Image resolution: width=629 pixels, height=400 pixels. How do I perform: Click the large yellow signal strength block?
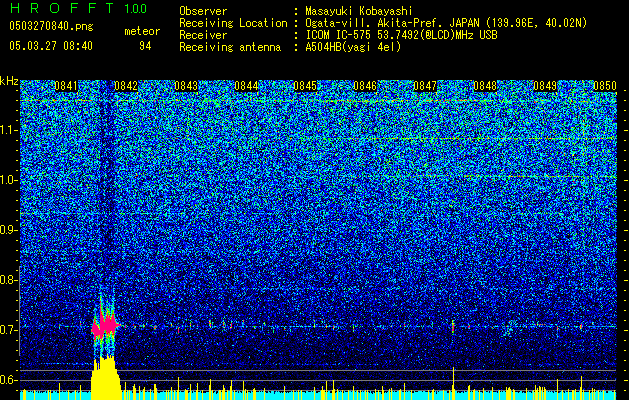(x=106, y=379)
